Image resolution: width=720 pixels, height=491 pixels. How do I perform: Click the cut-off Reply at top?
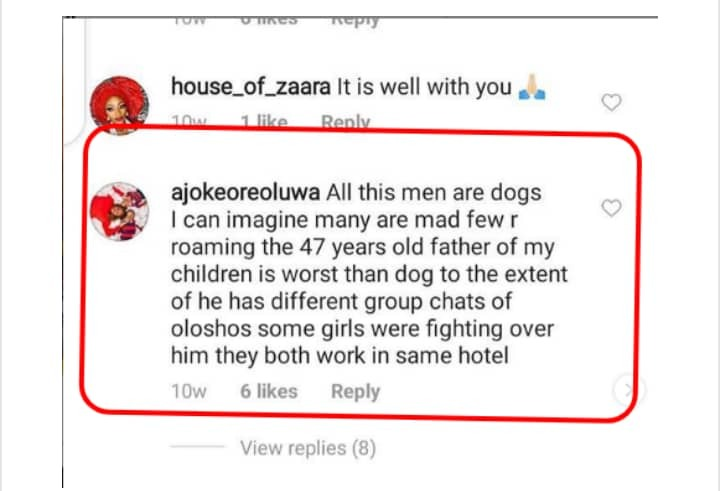pyautogui.click(x=355, y=21)
